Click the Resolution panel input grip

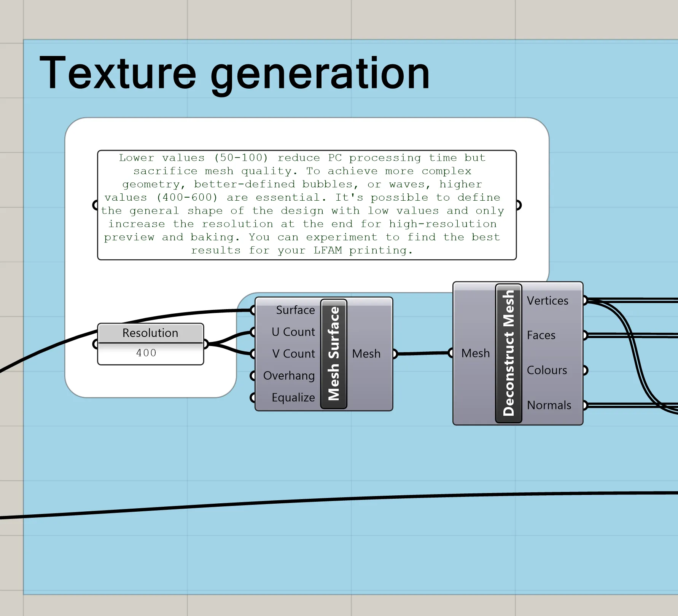(95, 344)
